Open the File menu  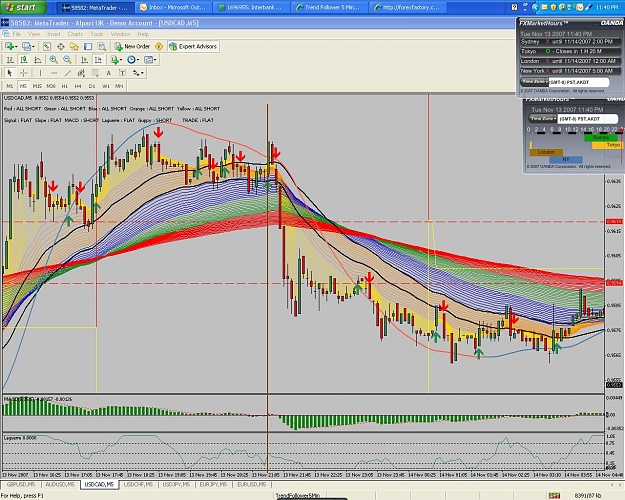[17, 34]
